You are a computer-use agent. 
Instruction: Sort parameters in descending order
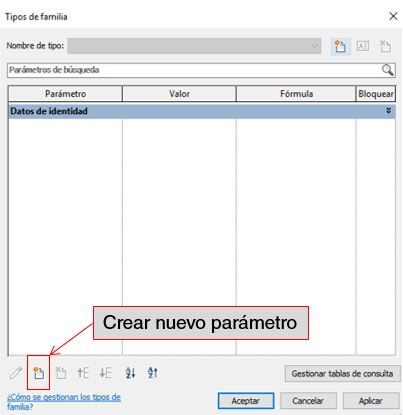pyautogui.click(x=153, y=373)
